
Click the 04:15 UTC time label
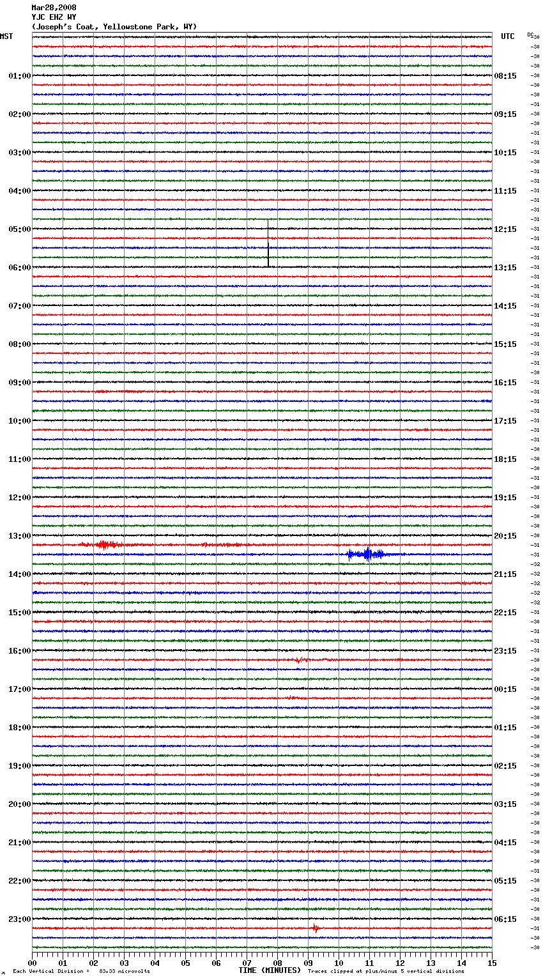tap(505, 843)
